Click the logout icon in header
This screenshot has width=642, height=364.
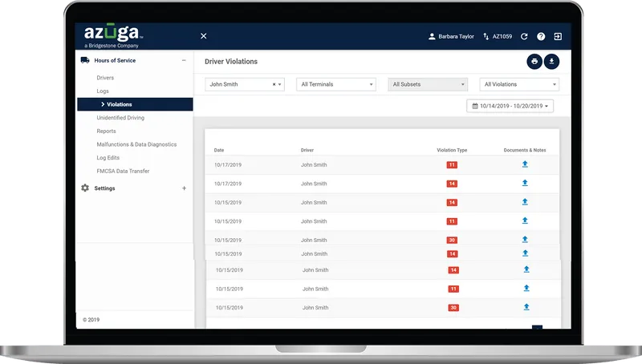(x=558, y=36)
